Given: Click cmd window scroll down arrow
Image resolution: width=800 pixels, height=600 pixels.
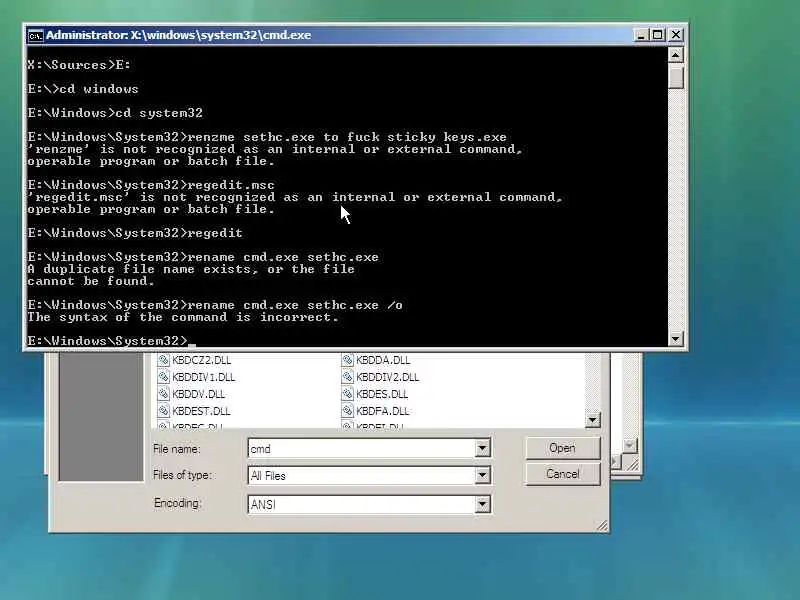Looking at the screenshot, I should pyautogui.click(x=676, y=338).
